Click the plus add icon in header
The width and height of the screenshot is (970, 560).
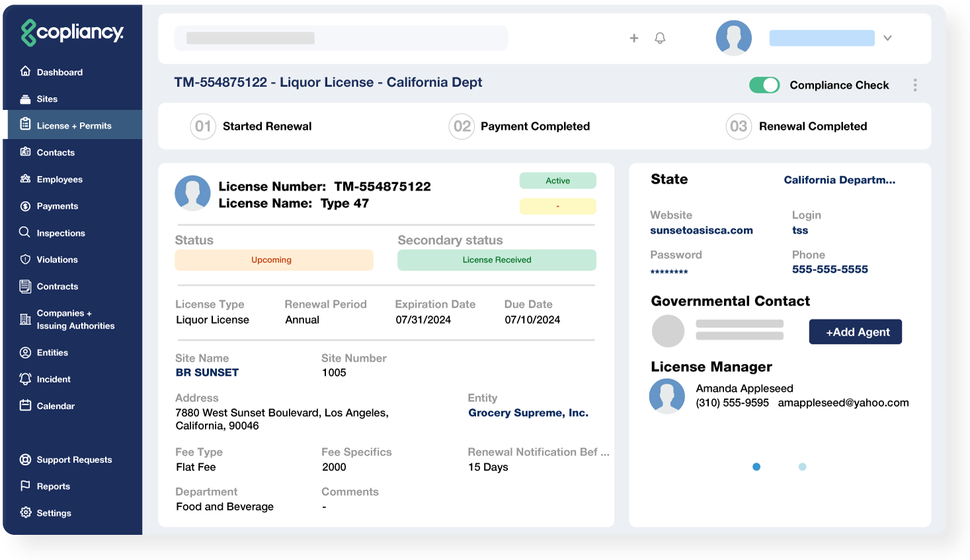pos(634,38)
